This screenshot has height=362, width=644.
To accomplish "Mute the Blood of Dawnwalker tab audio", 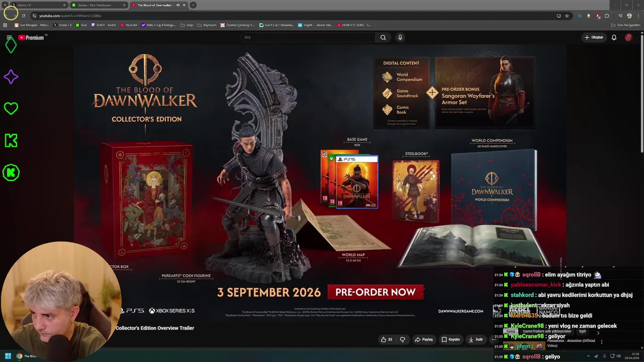I will 178,5.
